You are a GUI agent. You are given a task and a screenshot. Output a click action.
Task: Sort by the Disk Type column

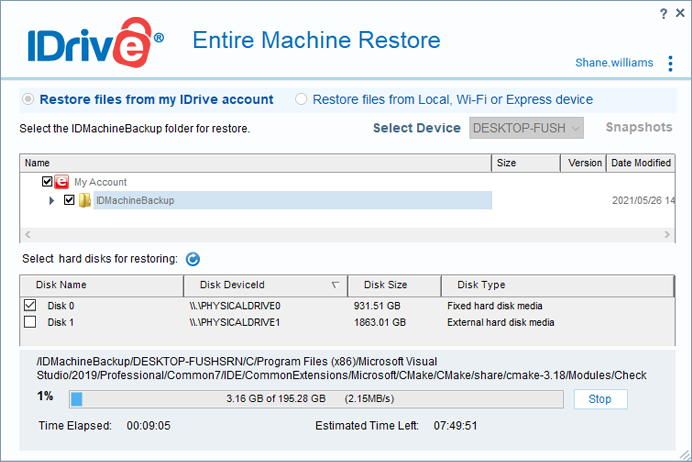coord(557,285)
